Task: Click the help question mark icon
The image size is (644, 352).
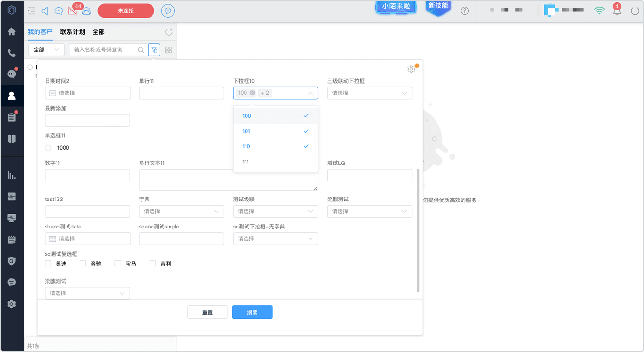Action: 464,10
